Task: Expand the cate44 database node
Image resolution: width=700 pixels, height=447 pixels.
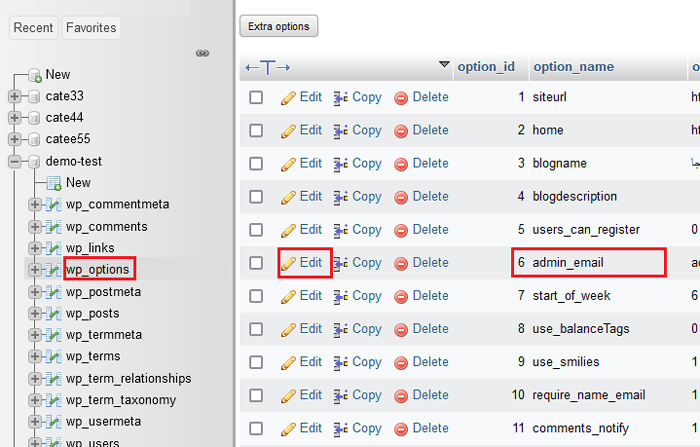Action: (14, 118)
